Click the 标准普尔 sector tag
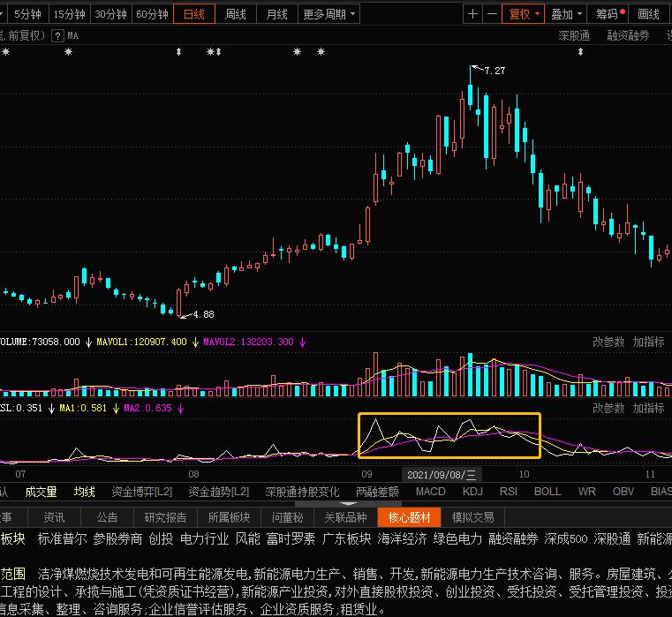The image size is (672, 617). point(63,538)
